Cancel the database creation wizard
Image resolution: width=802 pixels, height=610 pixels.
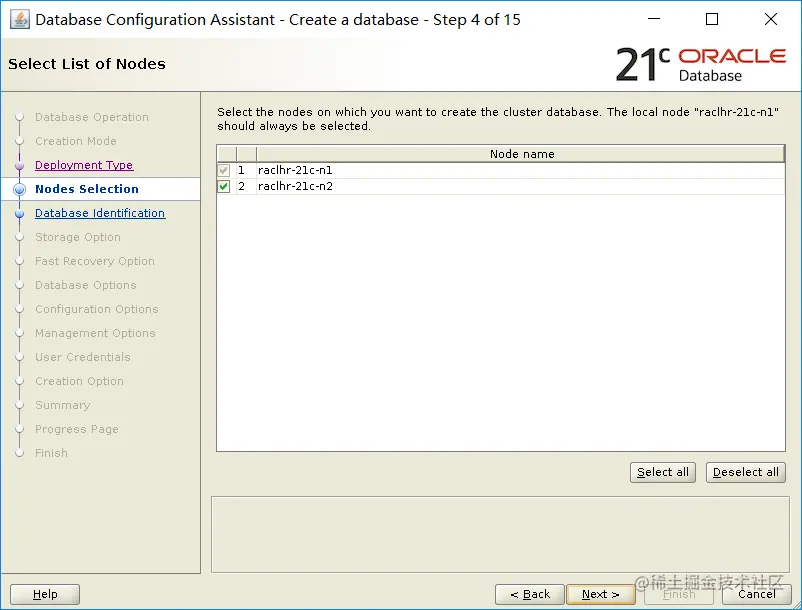(756, 594)
